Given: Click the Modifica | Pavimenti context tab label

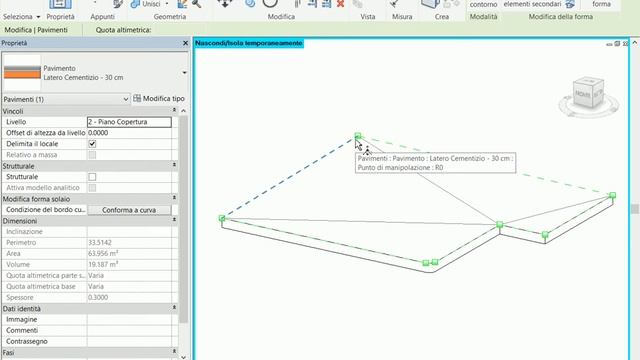Looking at the screenshot, I should point(36,30).
